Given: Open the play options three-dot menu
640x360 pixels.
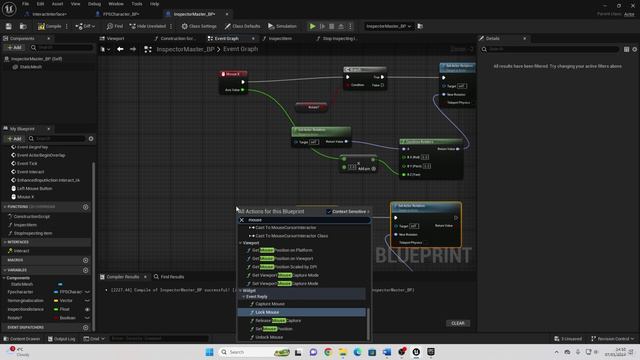Looking at the screenshot, I should tap(350, 26).
